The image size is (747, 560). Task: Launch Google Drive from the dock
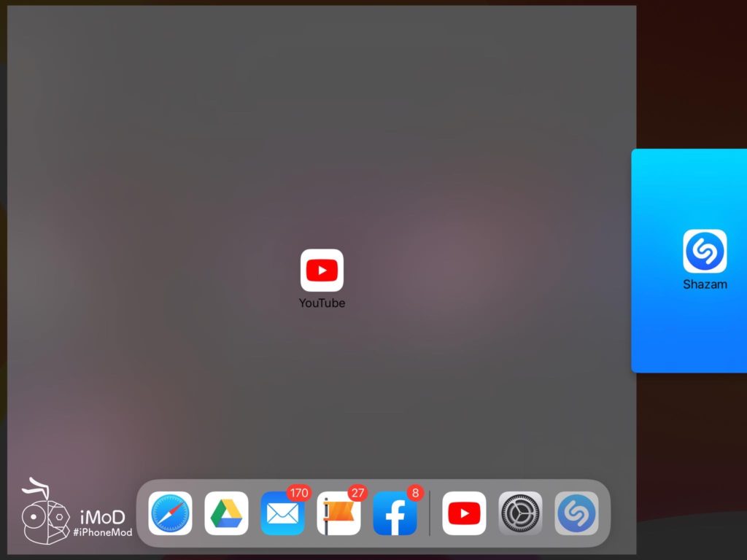(x=226, y=513)
